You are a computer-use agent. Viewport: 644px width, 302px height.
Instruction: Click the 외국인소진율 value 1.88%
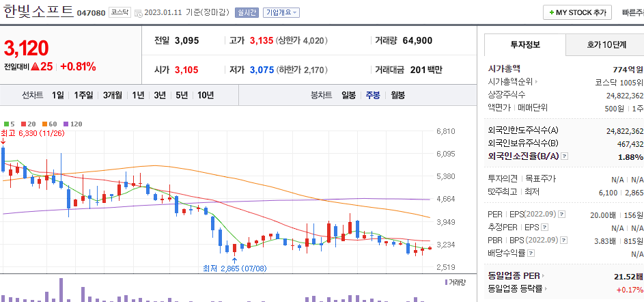click(630, 157)
